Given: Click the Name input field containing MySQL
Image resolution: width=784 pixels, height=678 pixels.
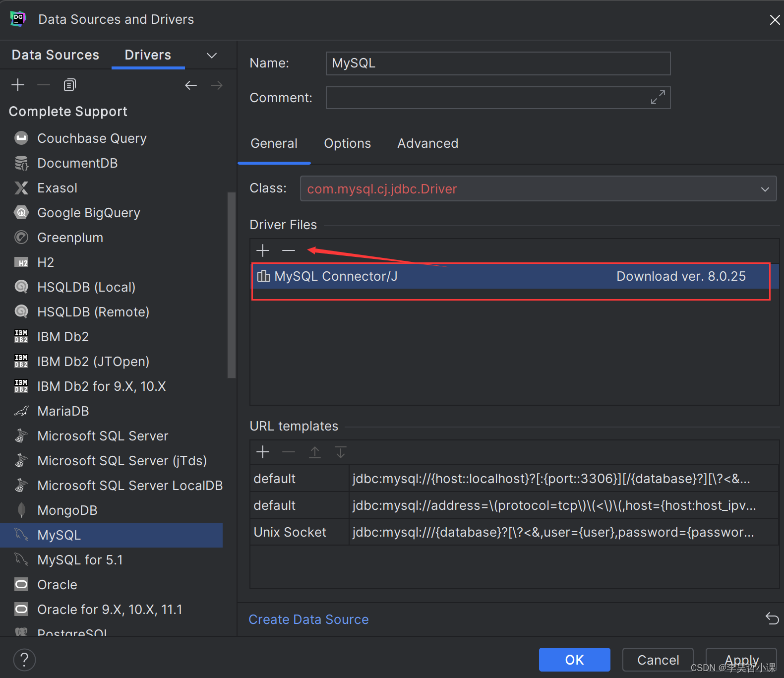Looking at the screenshot, I should pyautogui.click(x=498, y=63).
